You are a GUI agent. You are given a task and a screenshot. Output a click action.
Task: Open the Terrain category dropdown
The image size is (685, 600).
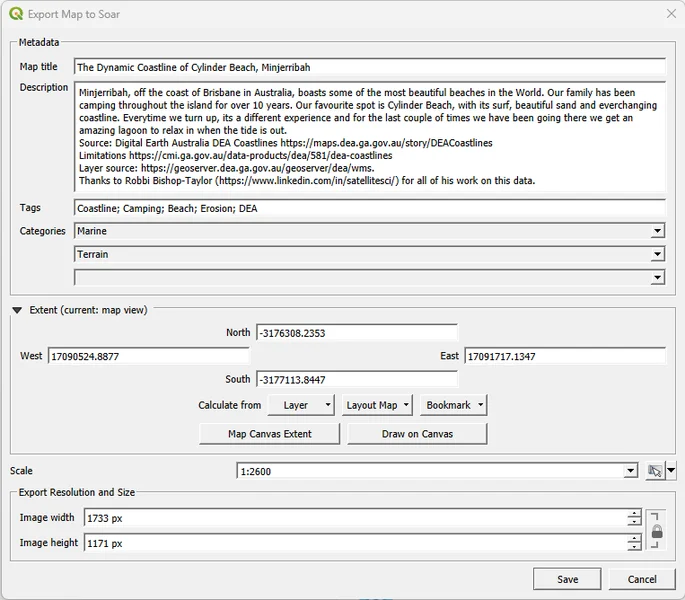(x=657, y=254)
